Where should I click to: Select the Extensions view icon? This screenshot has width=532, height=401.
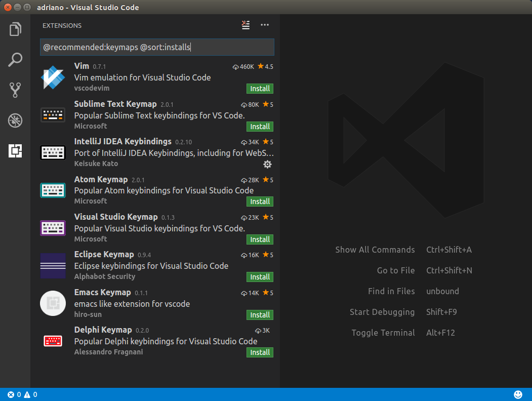[x=15, y=151]
